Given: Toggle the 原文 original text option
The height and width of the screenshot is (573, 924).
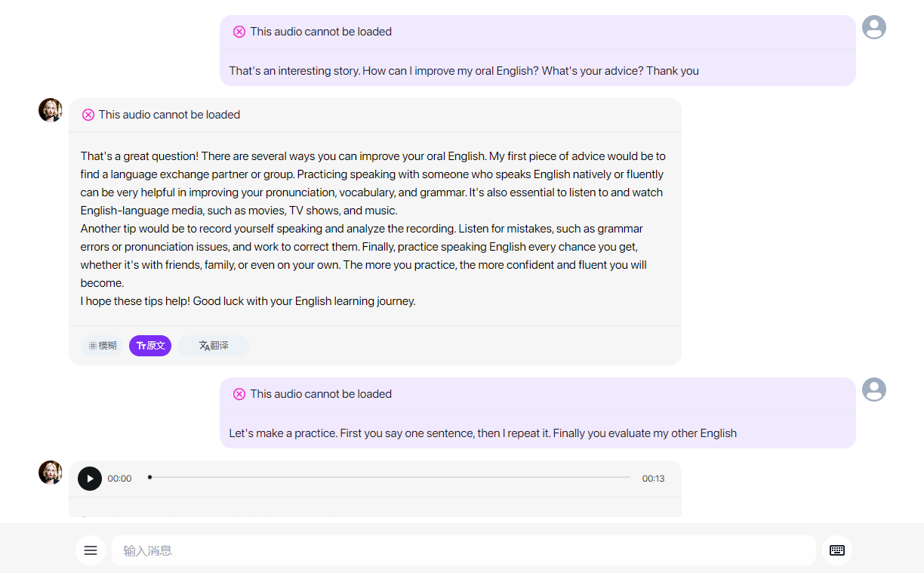Looking at the screenshot, I should (x=150, y=346).
